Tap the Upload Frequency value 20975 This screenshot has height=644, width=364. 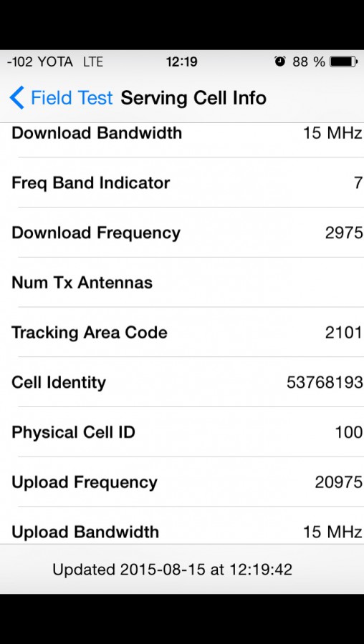(339, 482)
